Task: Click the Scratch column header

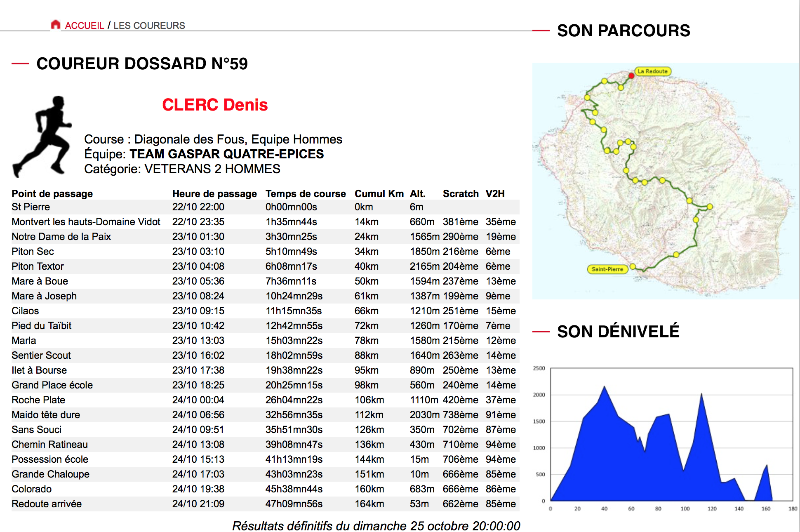Action: coord(461,194)
